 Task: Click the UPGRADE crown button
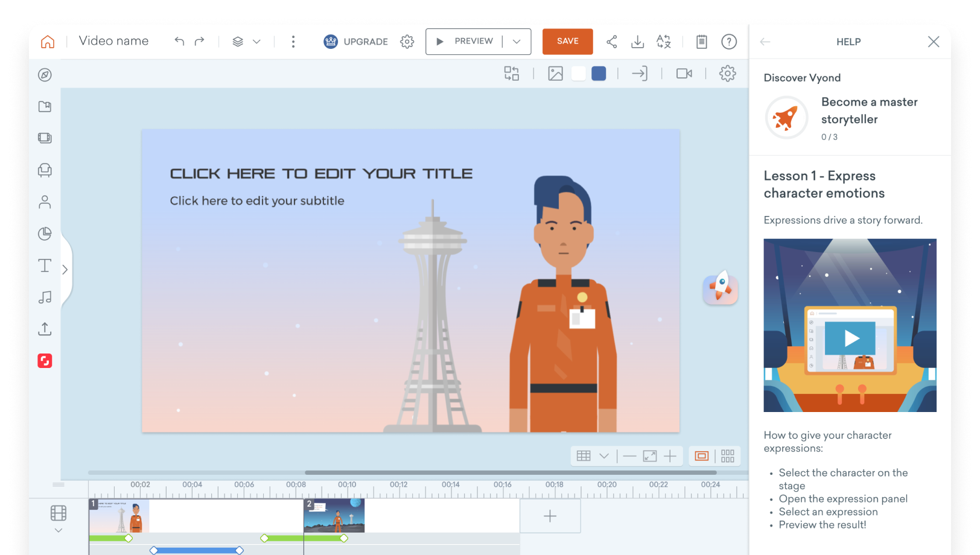(356, 42)
